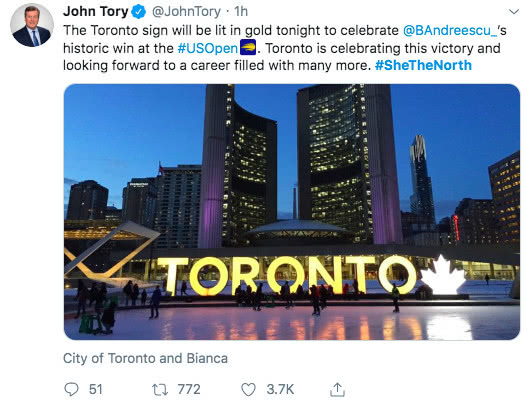Open the tweet's 1h timestamp
The image size is (530, 403).
click(241, 12)
